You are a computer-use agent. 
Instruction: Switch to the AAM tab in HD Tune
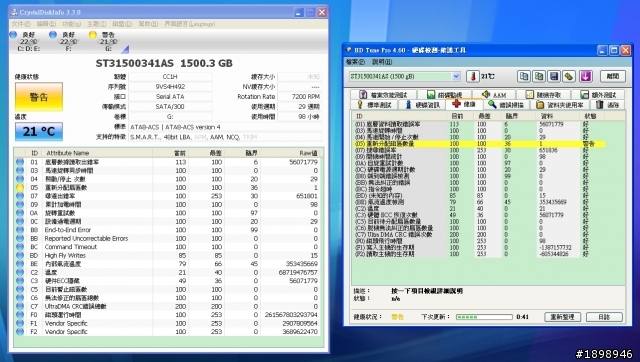494,95
